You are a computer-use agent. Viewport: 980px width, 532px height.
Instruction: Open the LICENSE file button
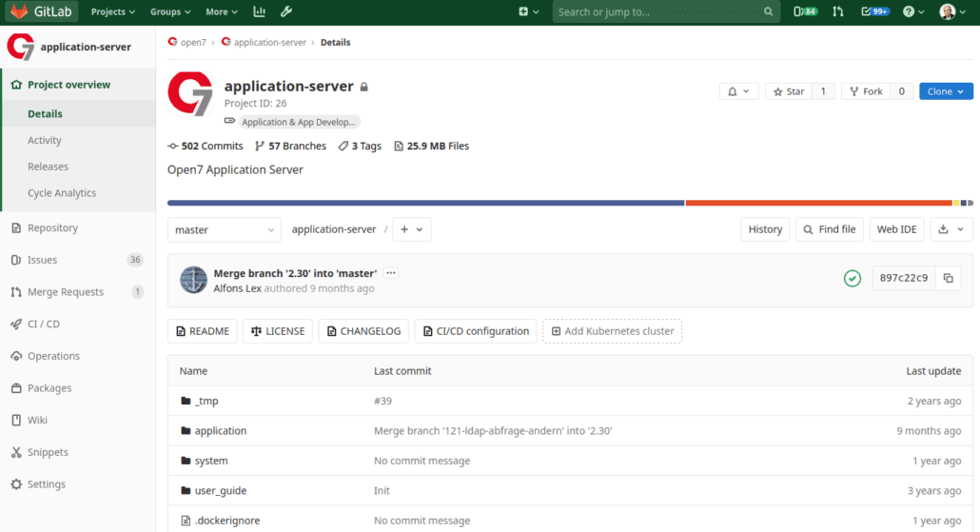(278, 330)
